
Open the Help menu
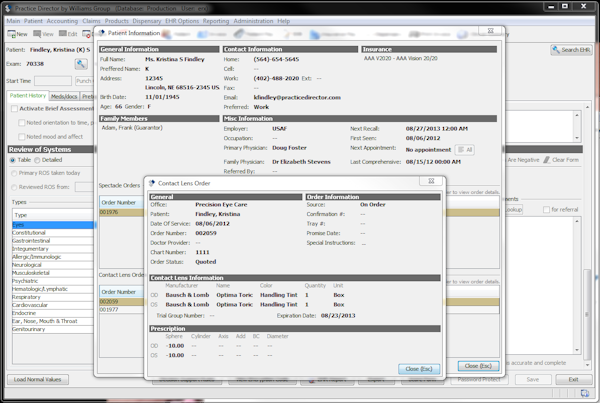pyautogui.click(x=284, y=21)
